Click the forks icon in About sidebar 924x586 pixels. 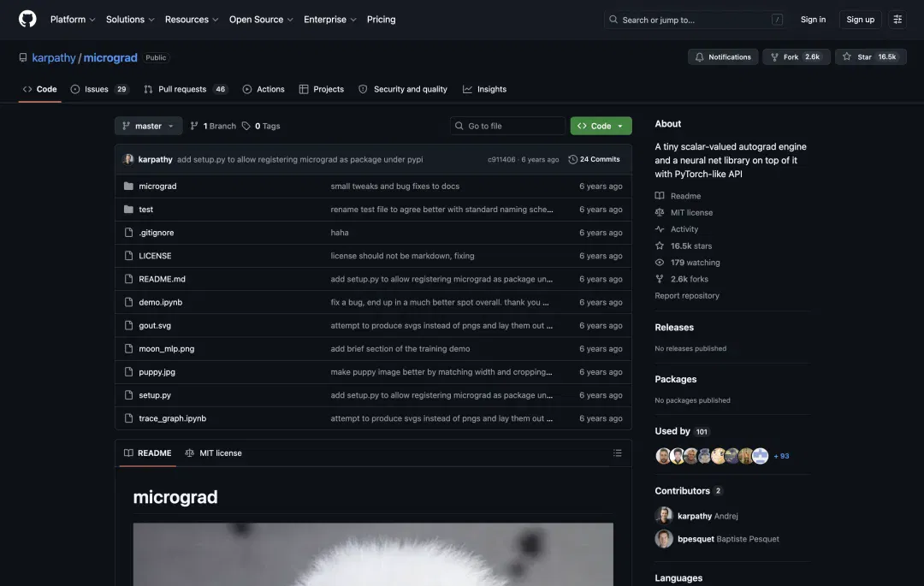[660, 279]
